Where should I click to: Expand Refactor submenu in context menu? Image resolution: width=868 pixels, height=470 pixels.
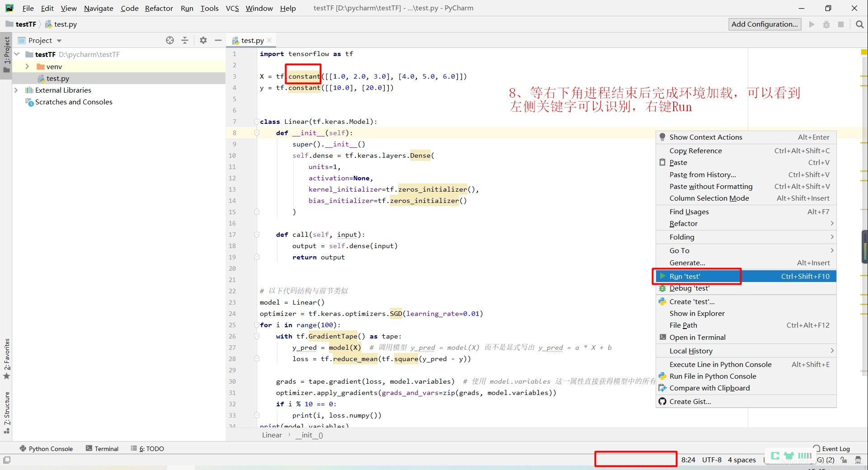[746, 224]
